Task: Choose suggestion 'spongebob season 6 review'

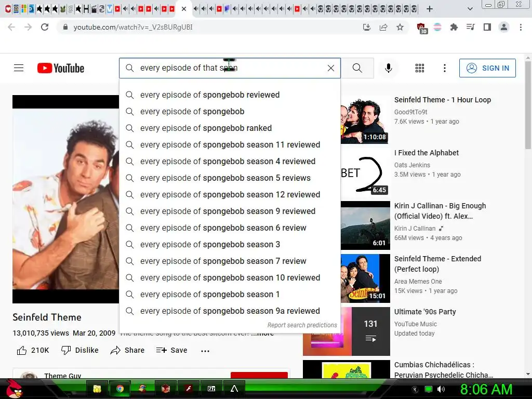Action: click(x=230, y=228)
